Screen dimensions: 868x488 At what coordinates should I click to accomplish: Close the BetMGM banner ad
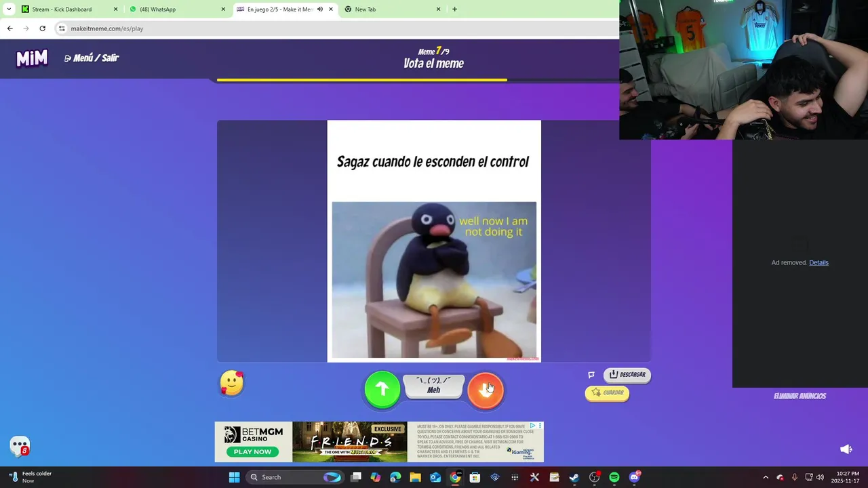[540, 426]
